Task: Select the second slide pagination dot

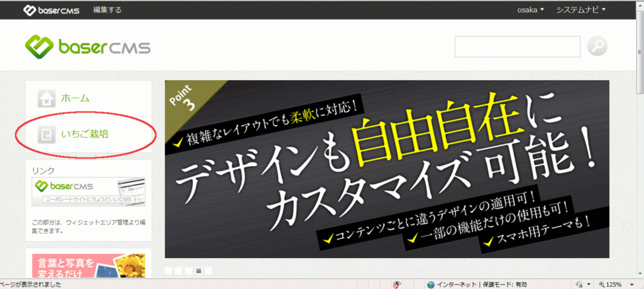Action: pyautogui.click(x=179, y=271)
